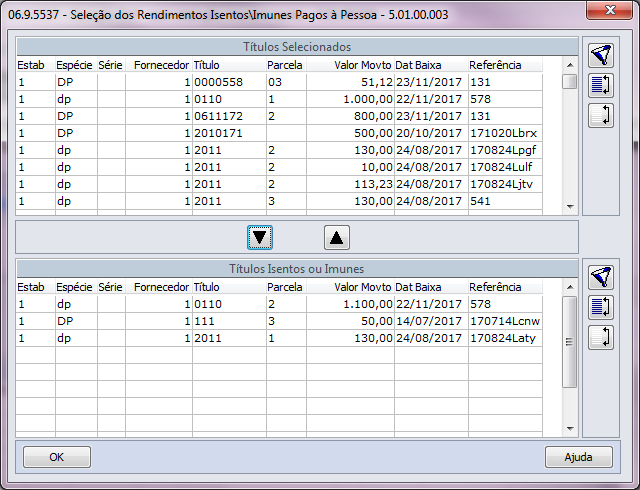Image resolution: width=640 pixels, height=490 pixels.
Task: Open filter for Títulos Isentos ou Imunes
Action: coord(601,277)
